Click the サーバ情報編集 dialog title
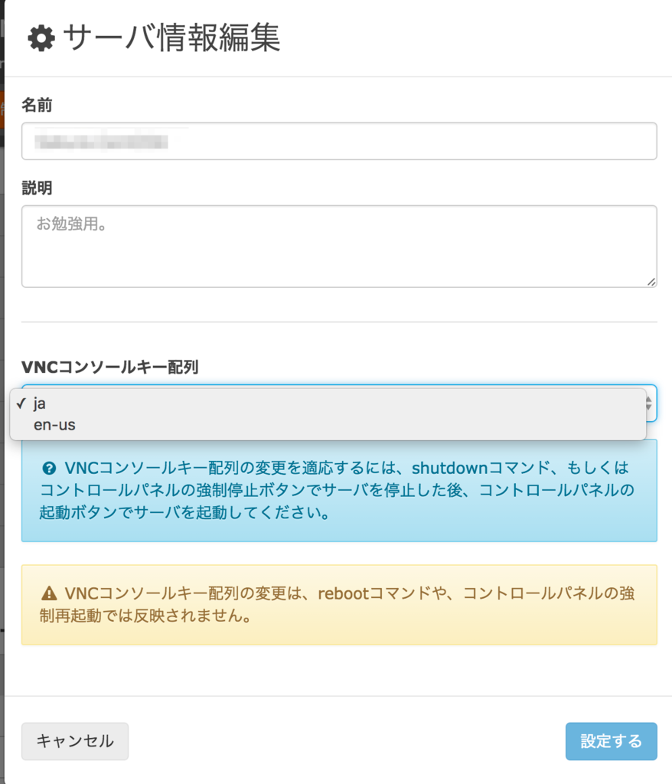672x784 pixels. coord(171,38)
